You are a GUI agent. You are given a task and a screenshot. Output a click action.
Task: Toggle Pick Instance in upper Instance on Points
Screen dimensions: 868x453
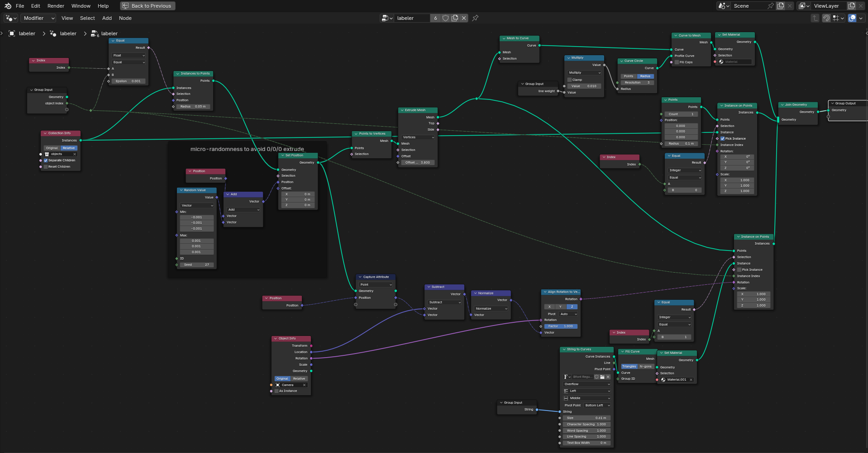[x=723, y=139]
